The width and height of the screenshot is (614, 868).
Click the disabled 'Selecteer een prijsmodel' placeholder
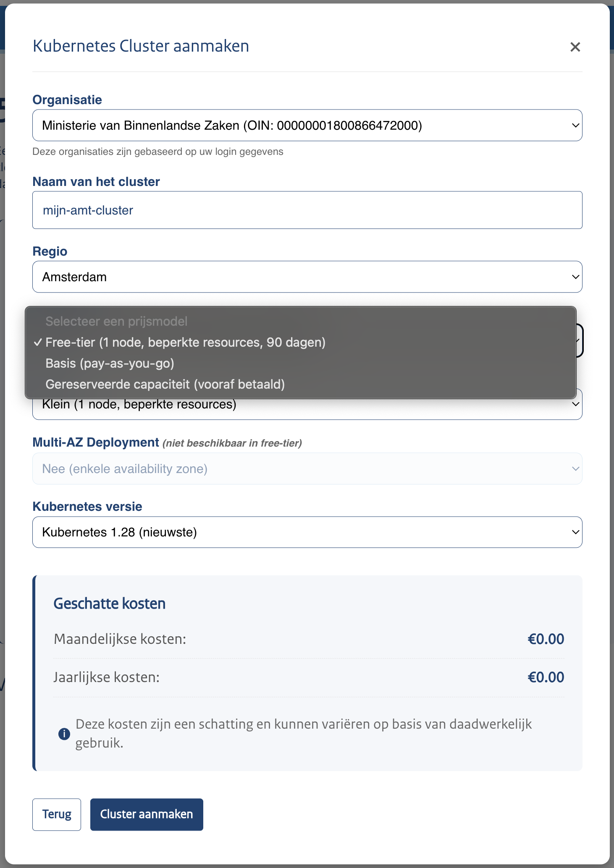point(116,322)
